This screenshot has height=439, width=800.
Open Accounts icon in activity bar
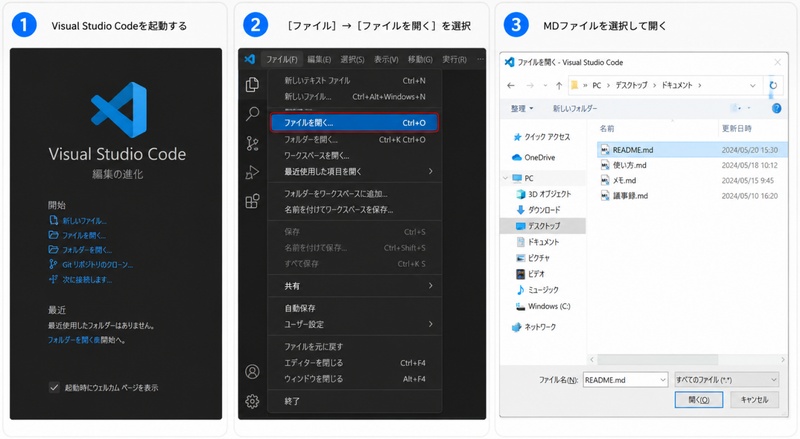252,372
